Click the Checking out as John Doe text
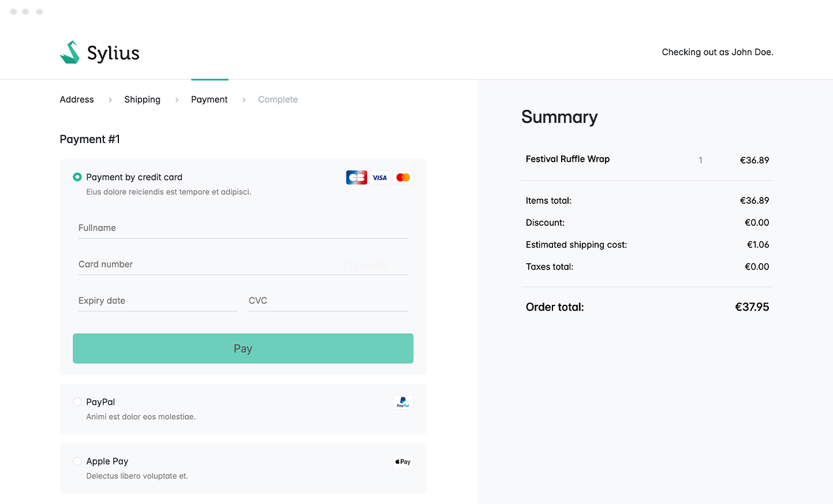The height and width of the screenshot is (504, 833). 717,52
